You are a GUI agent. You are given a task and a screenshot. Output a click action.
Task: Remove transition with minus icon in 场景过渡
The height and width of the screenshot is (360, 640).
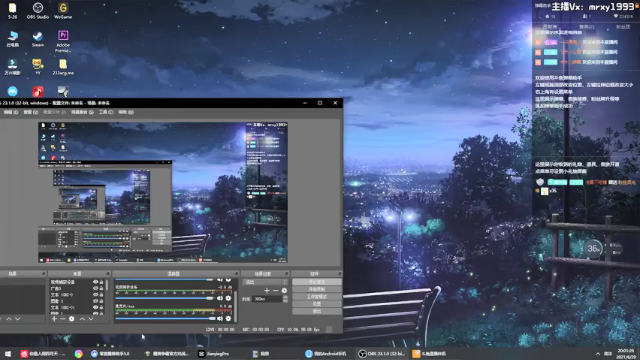276,291
